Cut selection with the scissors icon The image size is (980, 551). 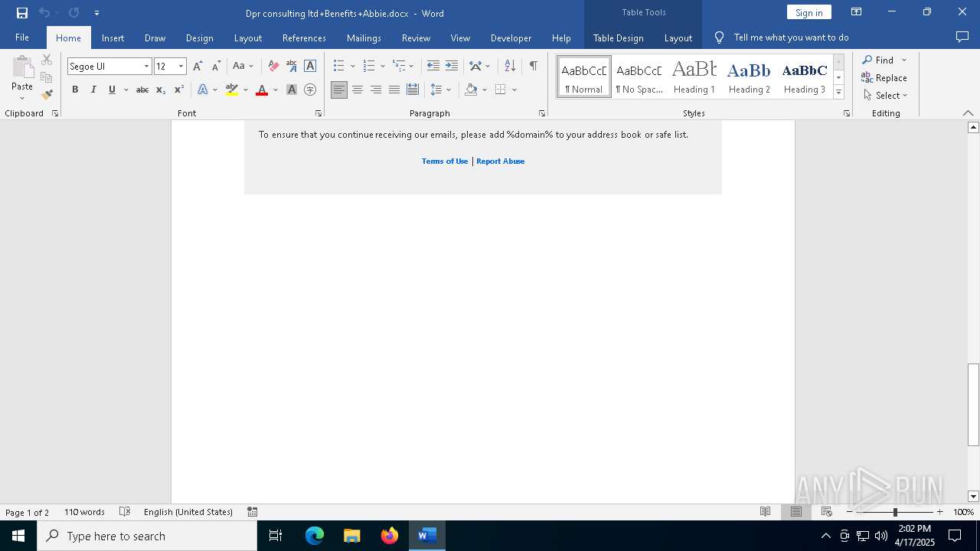(47, 60)
